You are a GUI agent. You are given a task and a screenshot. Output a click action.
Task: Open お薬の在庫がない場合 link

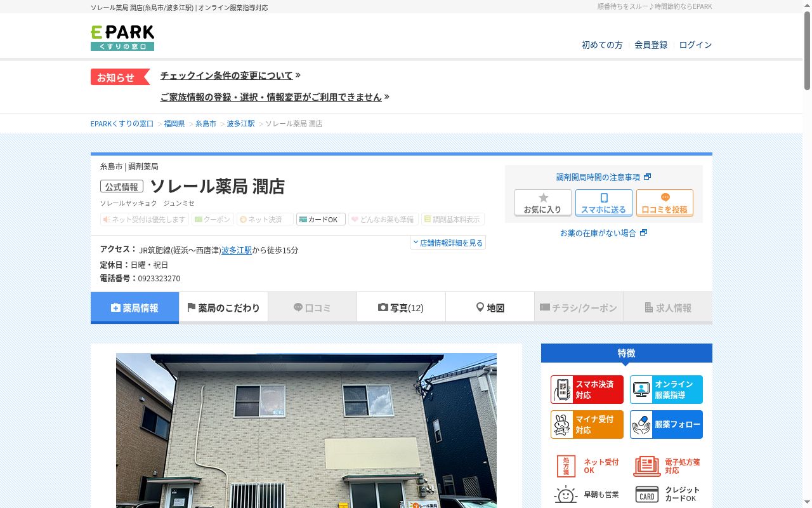pos(603,233)
